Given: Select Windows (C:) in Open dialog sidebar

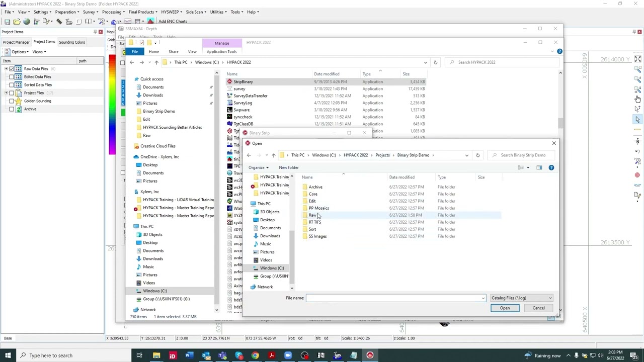Looking at the screenshot, I should click(x=272, y=268).
